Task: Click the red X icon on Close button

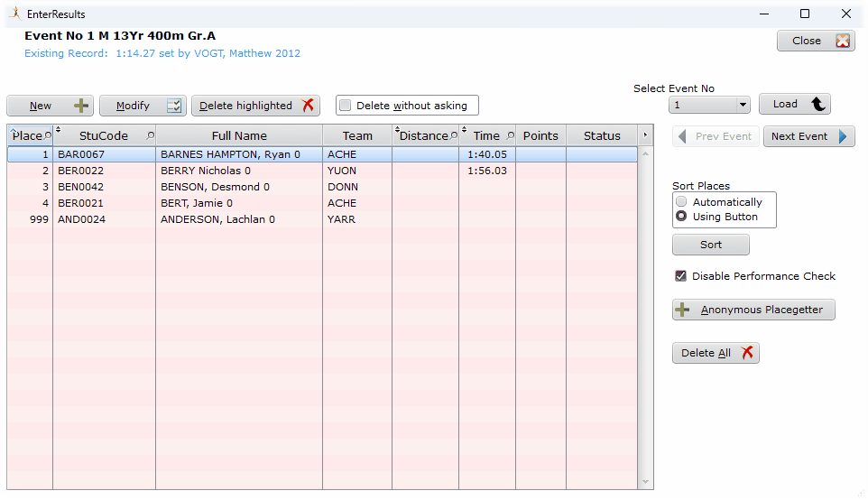Action: point(843,41)
